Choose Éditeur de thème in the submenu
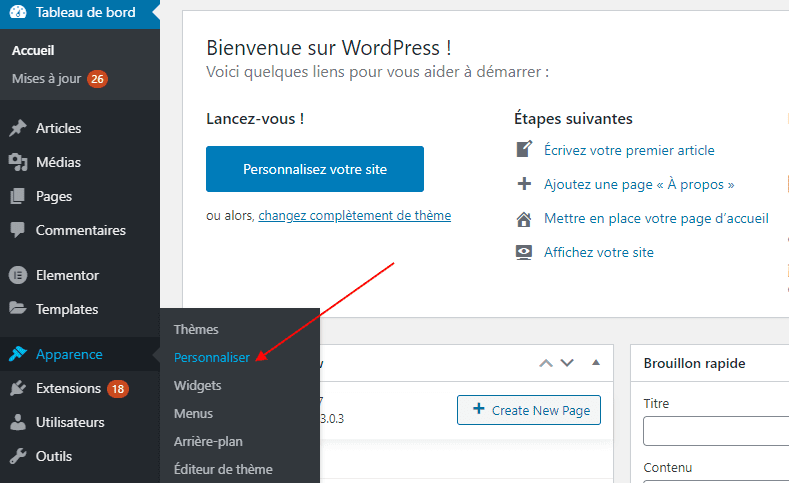This screenshot has width=789, height=483. 223,469
